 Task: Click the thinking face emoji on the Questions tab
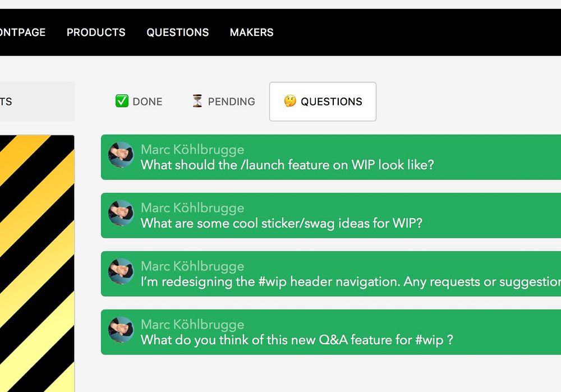pos(289,101)
